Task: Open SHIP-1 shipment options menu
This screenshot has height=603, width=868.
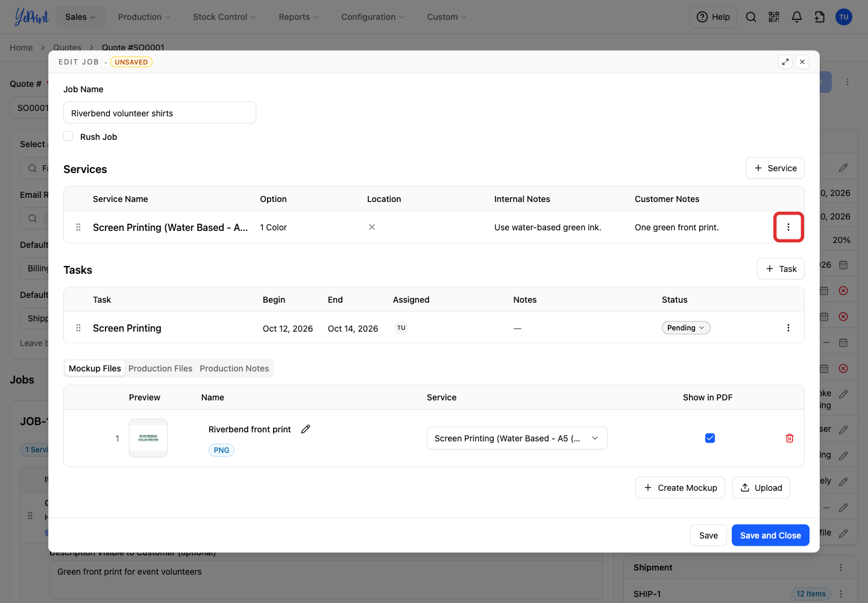Action: (841, 594)
